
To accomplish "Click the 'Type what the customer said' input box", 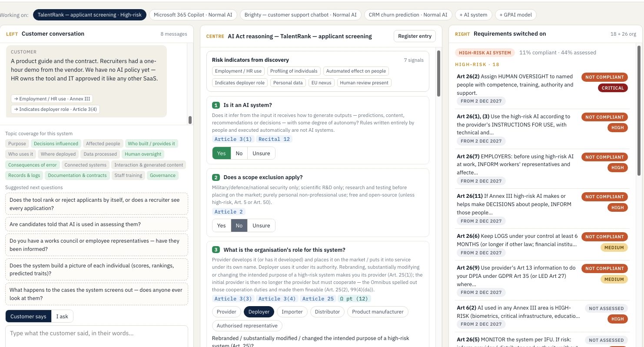I will pos(97,336).
